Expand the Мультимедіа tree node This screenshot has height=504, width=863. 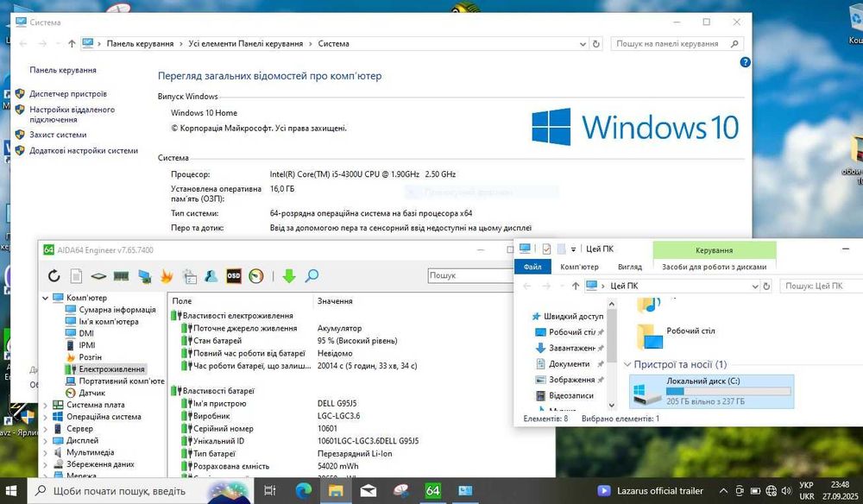click(45, 452)
